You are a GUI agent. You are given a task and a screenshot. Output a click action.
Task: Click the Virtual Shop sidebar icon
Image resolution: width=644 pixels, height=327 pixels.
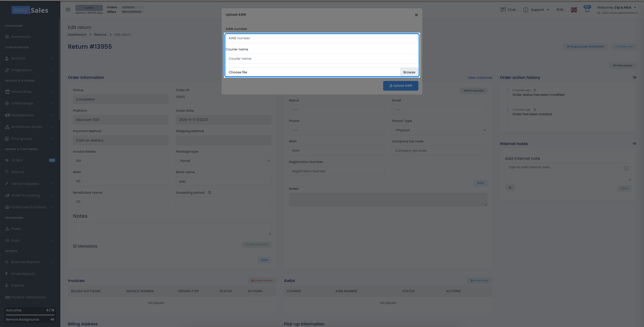pyautogui.click(x=7, y=91)
